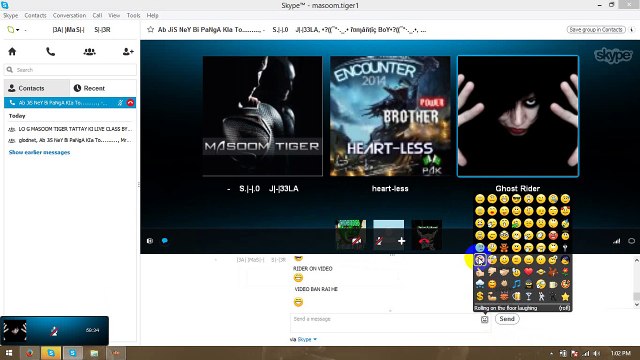
Task: Select the Masoom Tiger participant picture
Action: point(262,116)
